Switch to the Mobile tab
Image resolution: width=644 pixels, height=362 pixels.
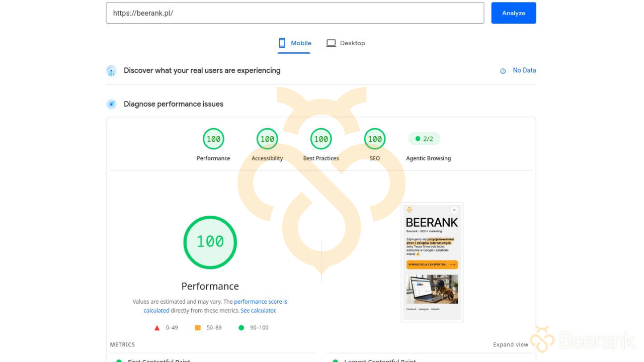tap(295, 43)
